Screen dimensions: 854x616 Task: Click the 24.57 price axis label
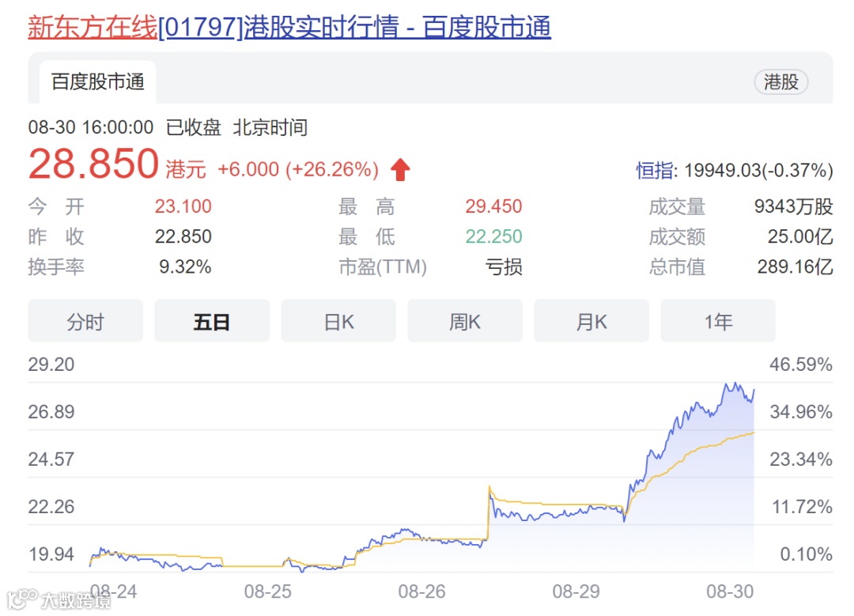point(51,459)
